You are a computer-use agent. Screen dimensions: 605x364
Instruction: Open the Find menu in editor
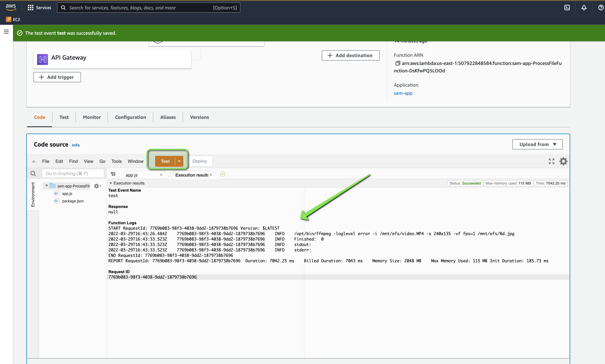tap(73, 161)
